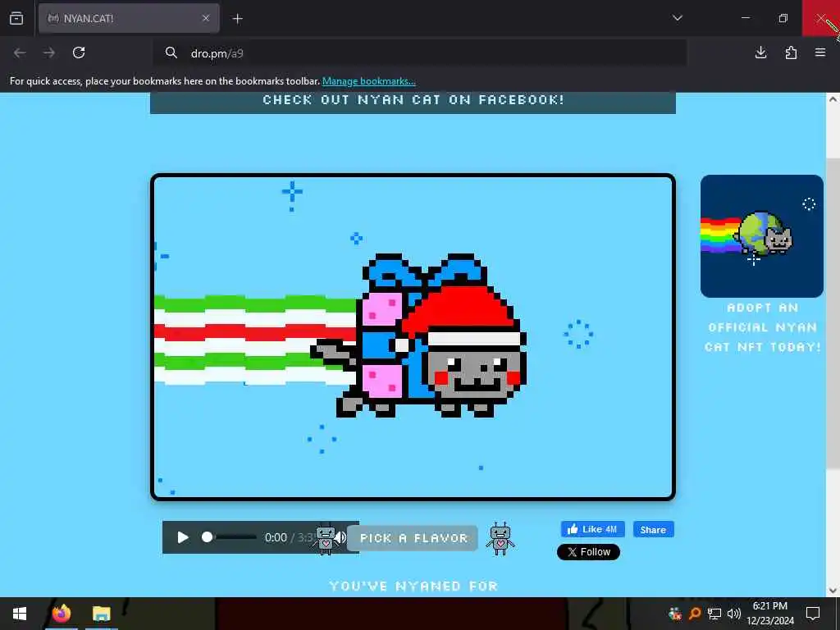This screenshot has width=840, height=630.
Task: Click the search magnifier in the address bar
Action: (171, 52)
